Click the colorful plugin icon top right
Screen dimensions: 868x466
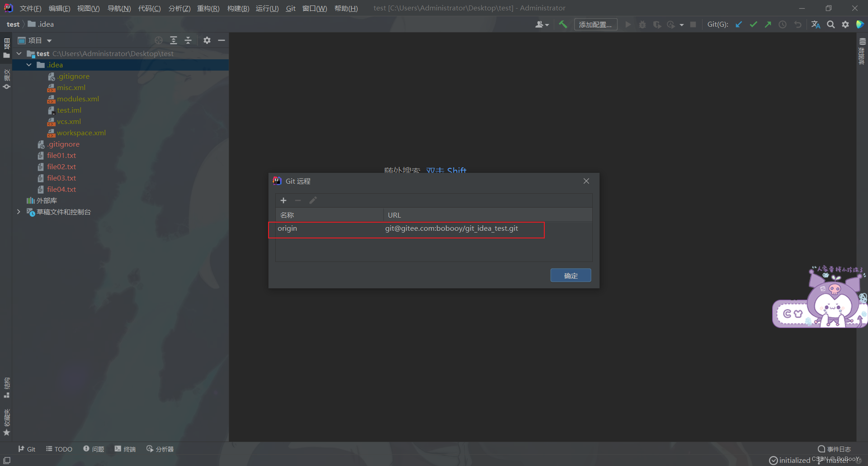click(x=860, y=24)
